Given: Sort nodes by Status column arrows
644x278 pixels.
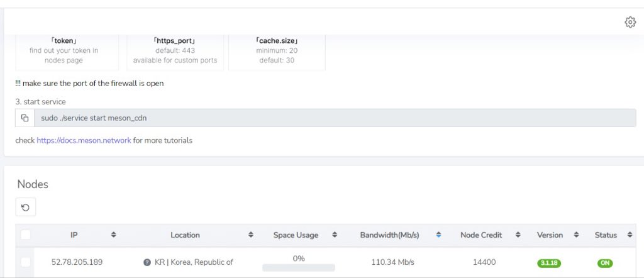Looking at the screenshot, I should click(x=630, y=235).
